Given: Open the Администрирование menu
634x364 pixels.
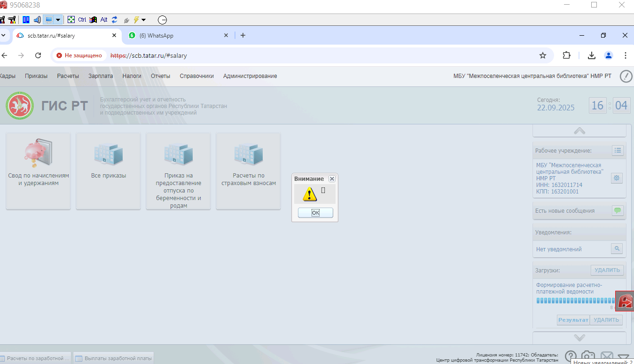Looking at the screenshot, I should (250, 76).
